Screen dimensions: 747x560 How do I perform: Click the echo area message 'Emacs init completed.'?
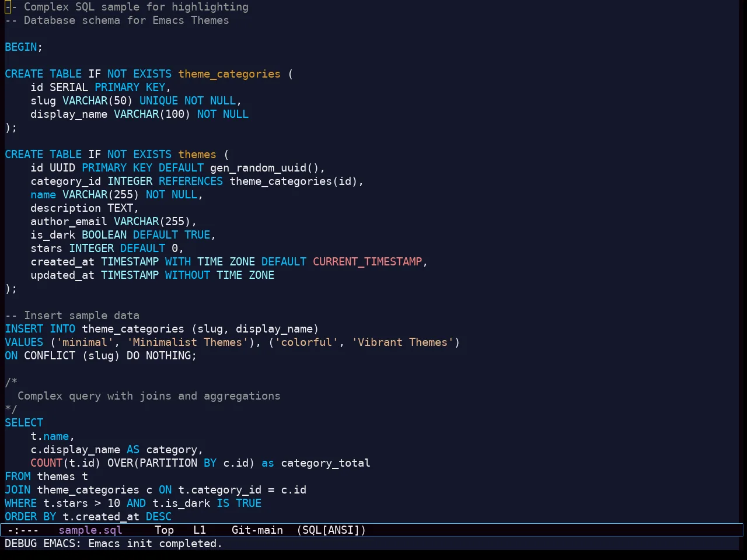155,544
